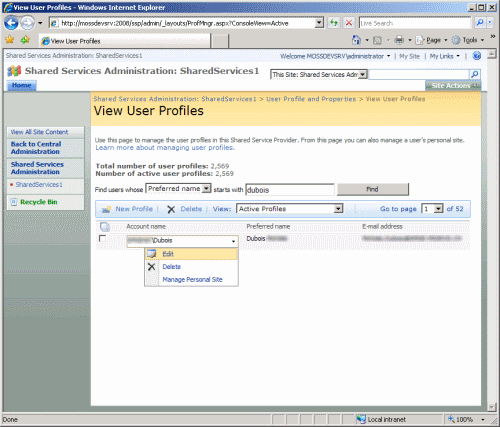Image resolution: width=500 pixels, height=427 pixels.
Task: Click the zoom level magnifier icon
Action: pyautogui.click(x=451, y=419)
